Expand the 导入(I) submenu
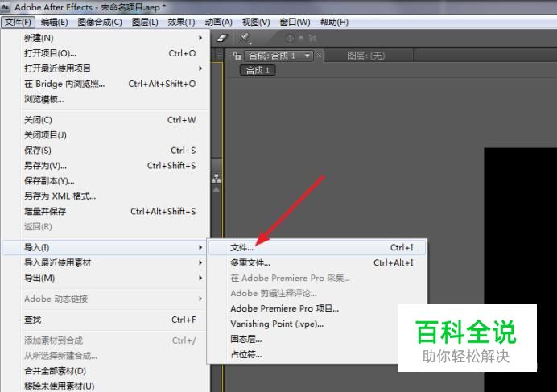 click(105, 247)
